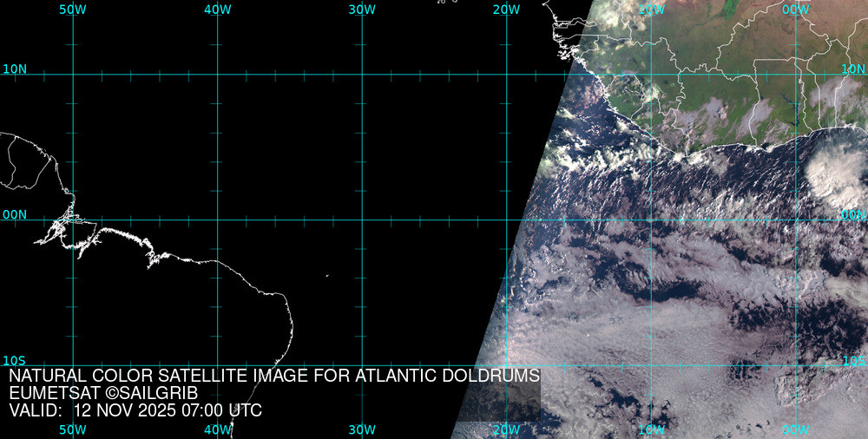Click the 00N equator label on right edge
This screenshot has height=439, width=868.
click(x=854, y=214)
